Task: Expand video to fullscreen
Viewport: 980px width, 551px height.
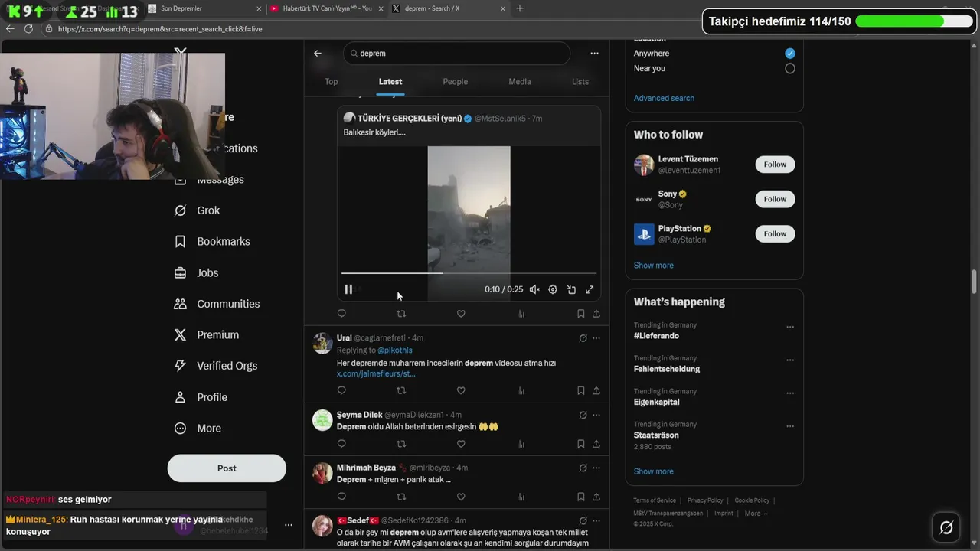Action: 590,289
